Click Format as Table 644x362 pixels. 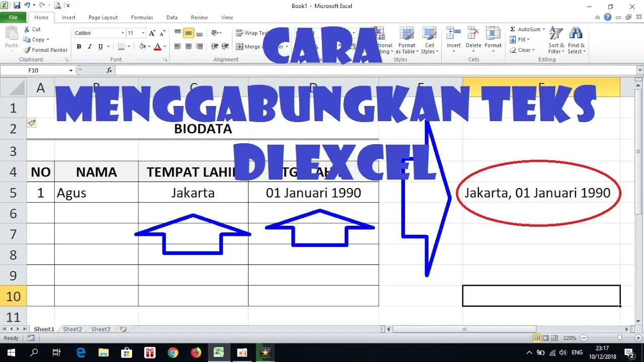pyautogui.click(x=406, y=40)
